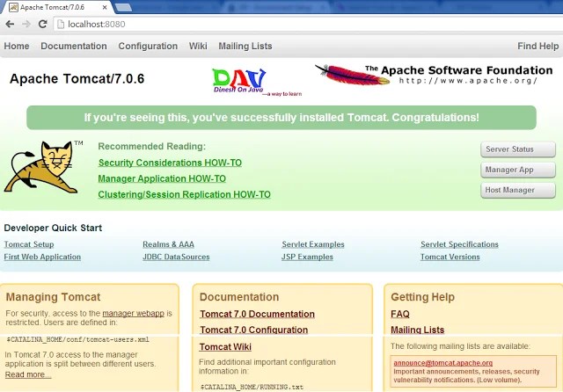Open the Servlet Specifications link
The image size is (563, 392).
coord(459,244)
